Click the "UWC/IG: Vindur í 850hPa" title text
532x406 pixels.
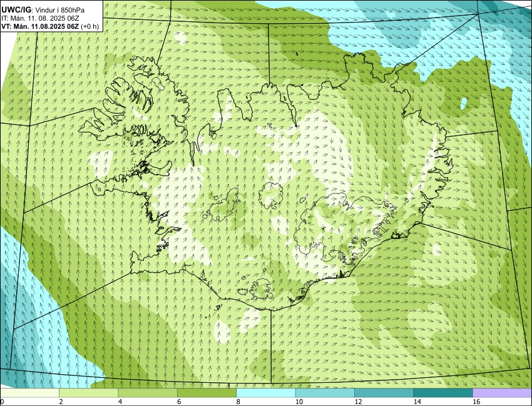pyautogui.click(x=43, y=10)
